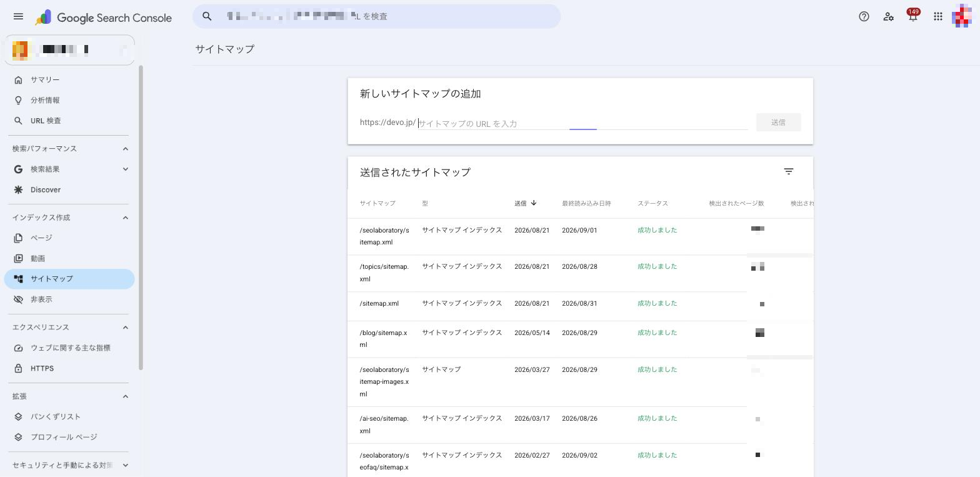Open ページ indexing report
The width and height of the screenshot is (980, 477).
[x=69, y=238]
